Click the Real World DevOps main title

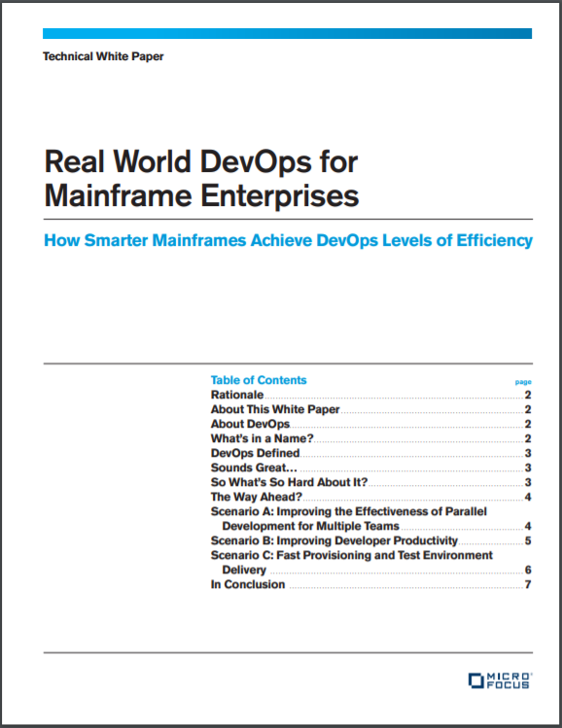tap(201, 178)
